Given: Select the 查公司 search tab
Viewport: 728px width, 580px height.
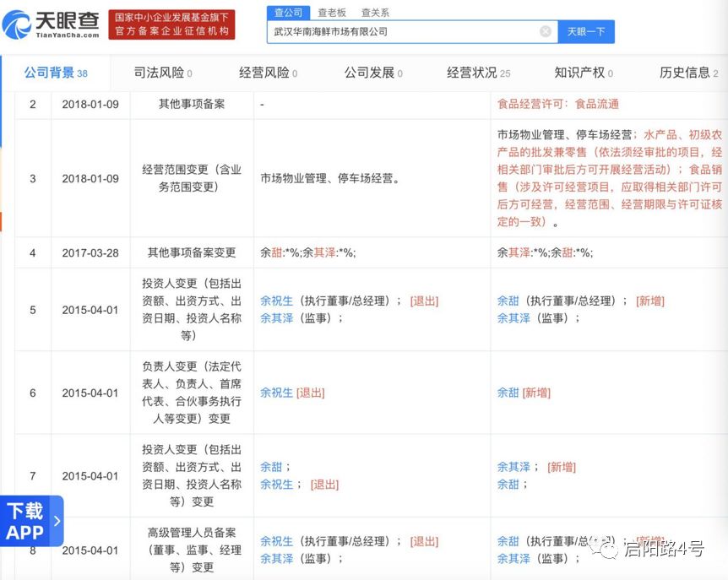Looking at the screenshot, I should [x=288, y=13].
